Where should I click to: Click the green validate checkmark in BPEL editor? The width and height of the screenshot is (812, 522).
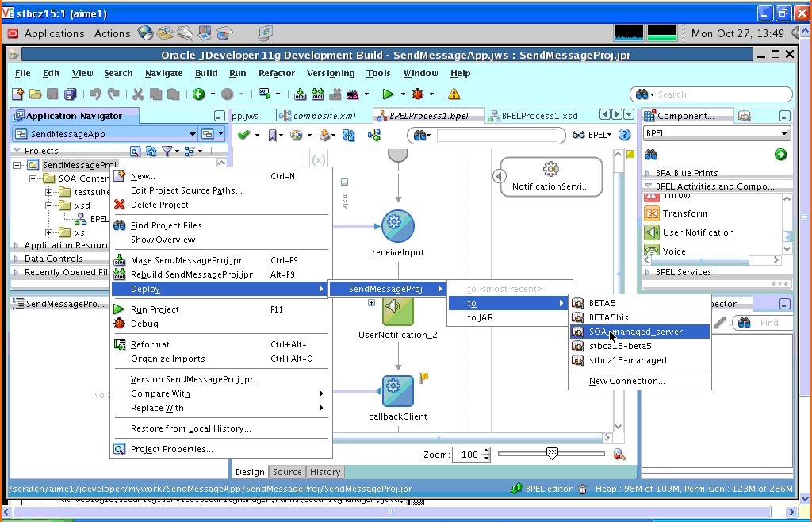pos(243,135)
